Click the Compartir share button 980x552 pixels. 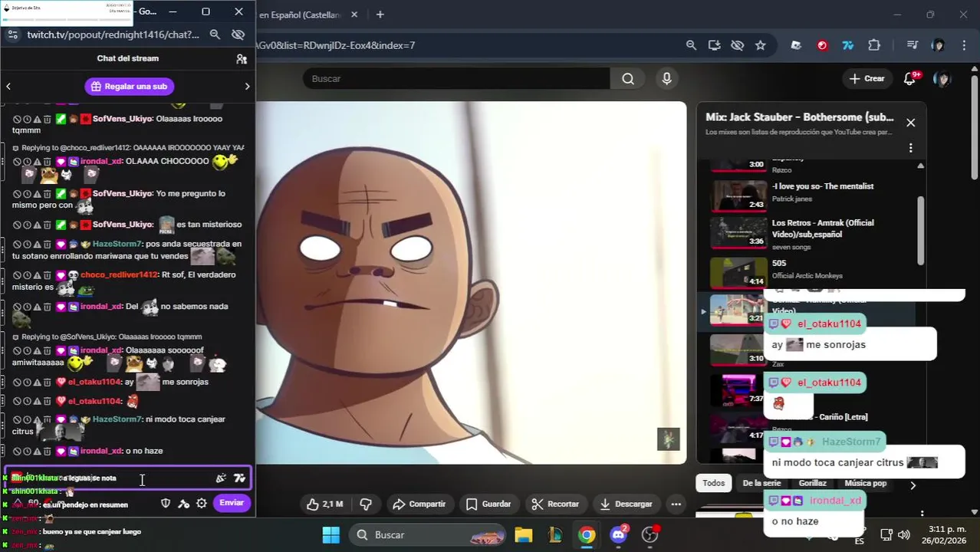[419, 504]
